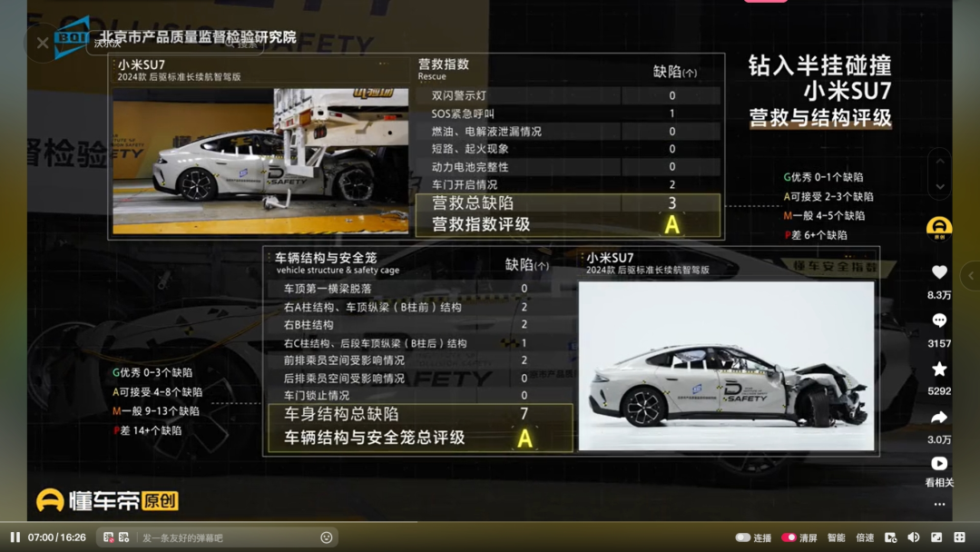Favorite the video with the star icon

pos(939,369)
